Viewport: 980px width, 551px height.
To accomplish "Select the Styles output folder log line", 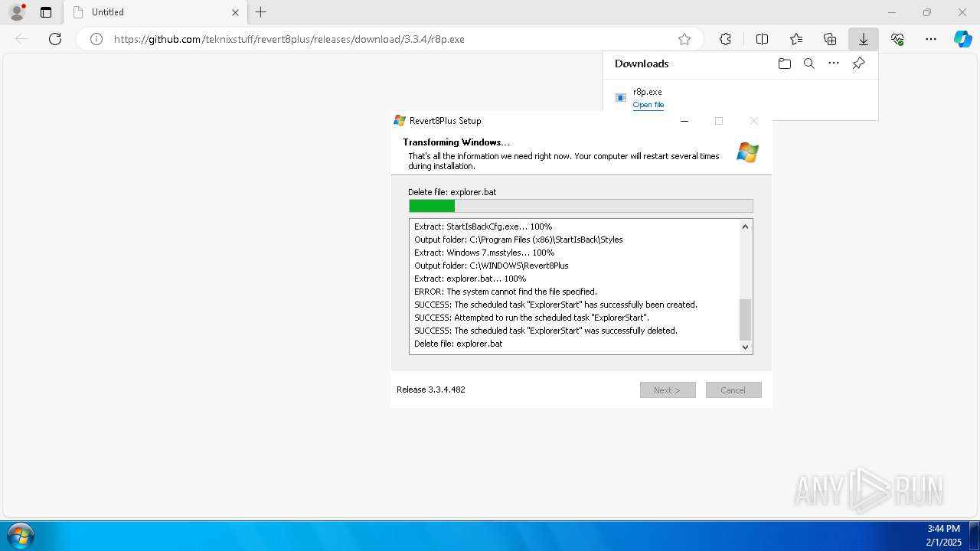I will coord(518,240).
